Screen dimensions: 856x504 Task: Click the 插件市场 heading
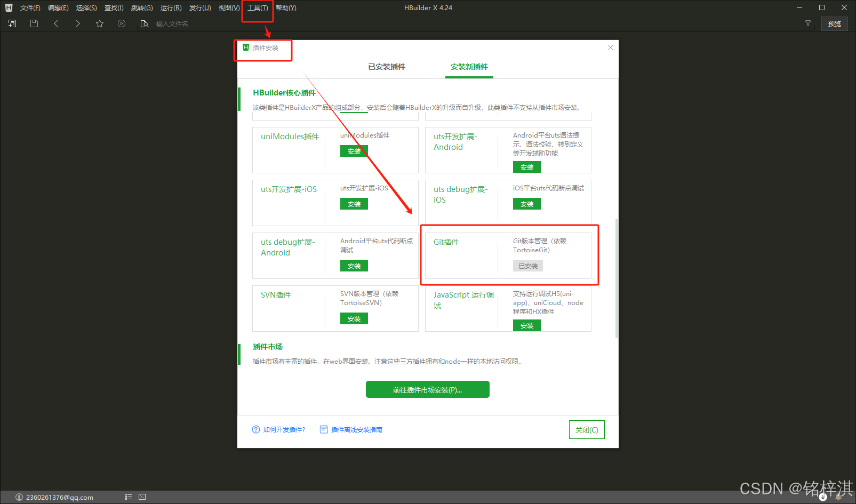pyautogui.click(x=268, y=347)
